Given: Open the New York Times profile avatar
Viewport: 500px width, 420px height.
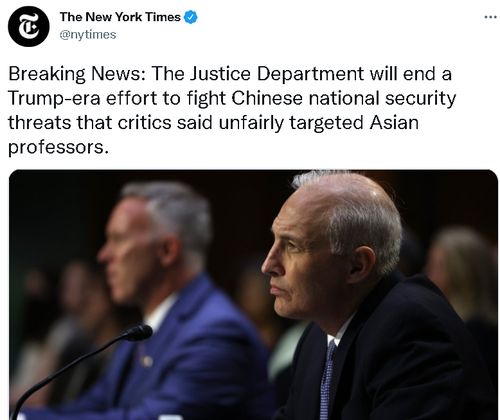Looking at the screenshot, I should click(29, 26).
